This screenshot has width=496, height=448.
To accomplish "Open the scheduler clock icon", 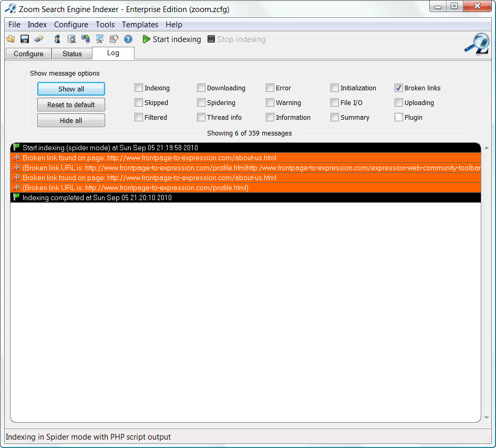I will click(114, 39).
